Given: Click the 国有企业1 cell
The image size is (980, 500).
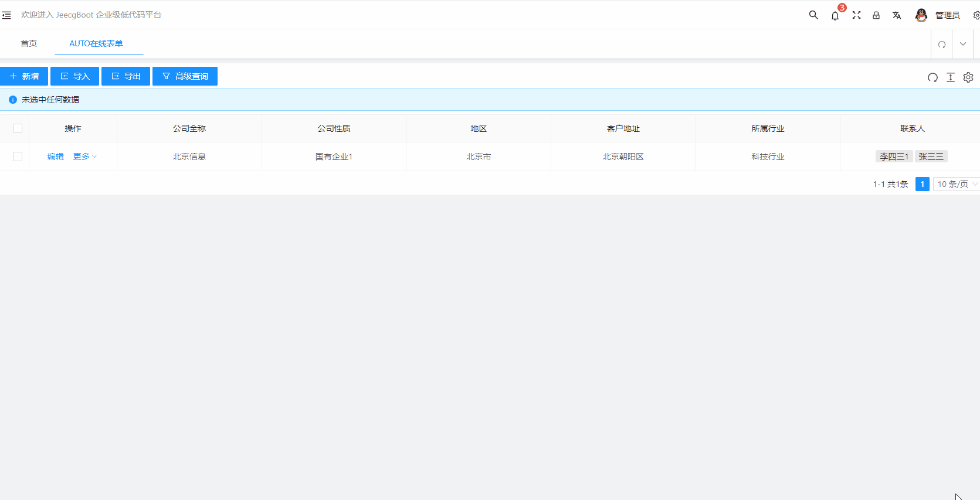Looking at the screenshot, I should (x=334, y=157).
